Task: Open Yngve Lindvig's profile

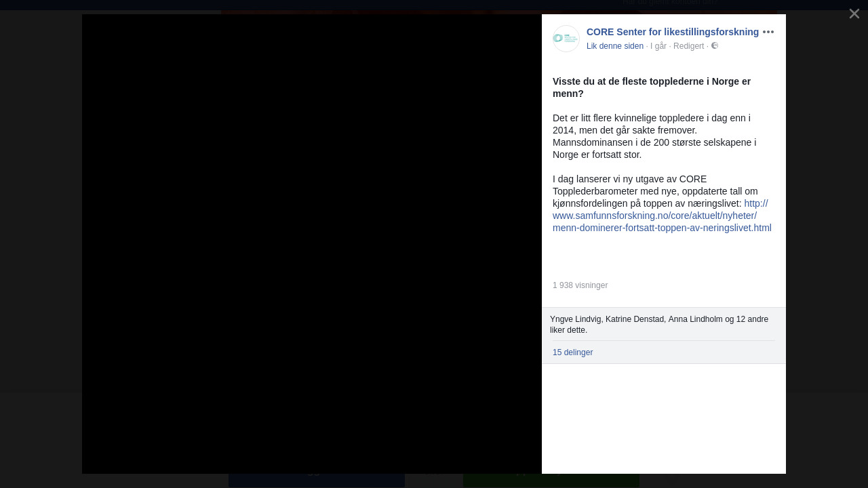Action: [x=575, y=319]
